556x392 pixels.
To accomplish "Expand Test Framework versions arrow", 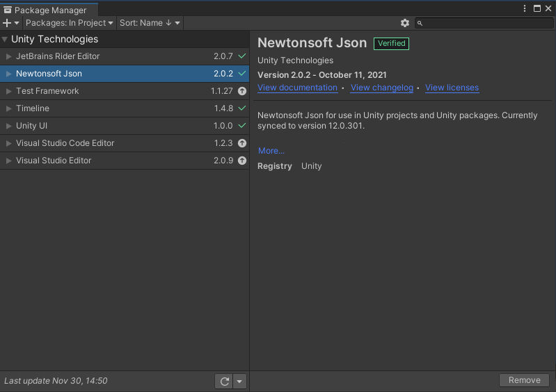I will (x=9, y=91).
